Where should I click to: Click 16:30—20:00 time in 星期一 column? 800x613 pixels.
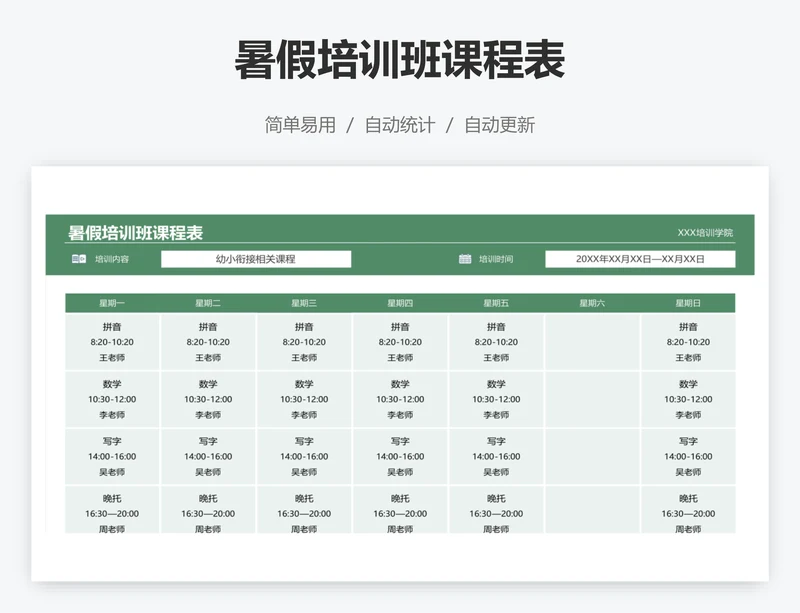tap(112, 513)
